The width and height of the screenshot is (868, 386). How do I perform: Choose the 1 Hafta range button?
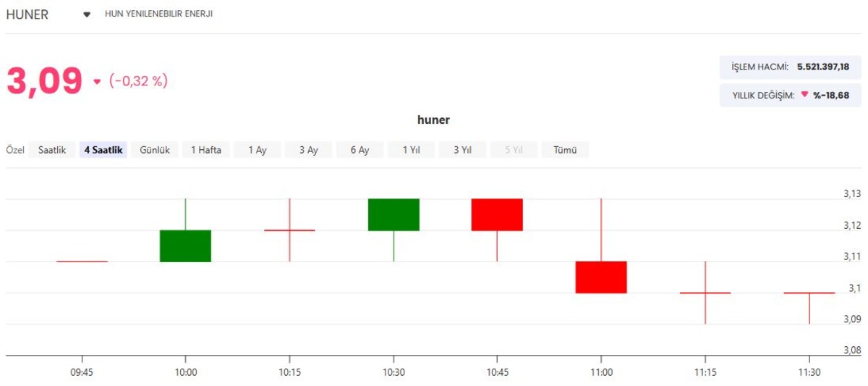[x=206, y=150]
